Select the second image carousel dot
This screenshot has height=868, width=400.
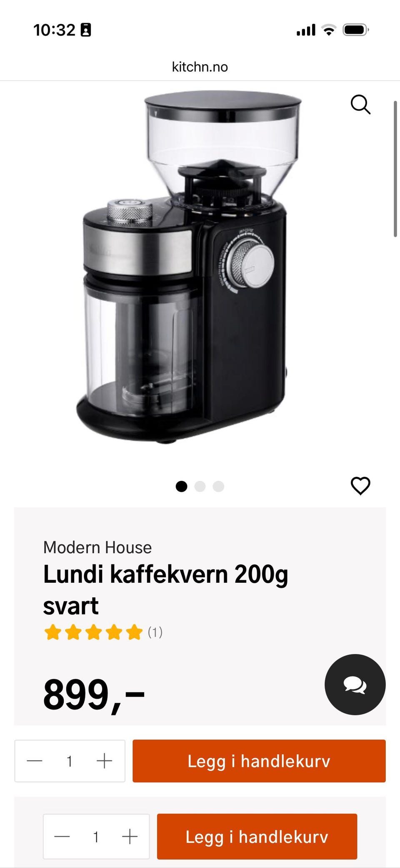point(200,486)
